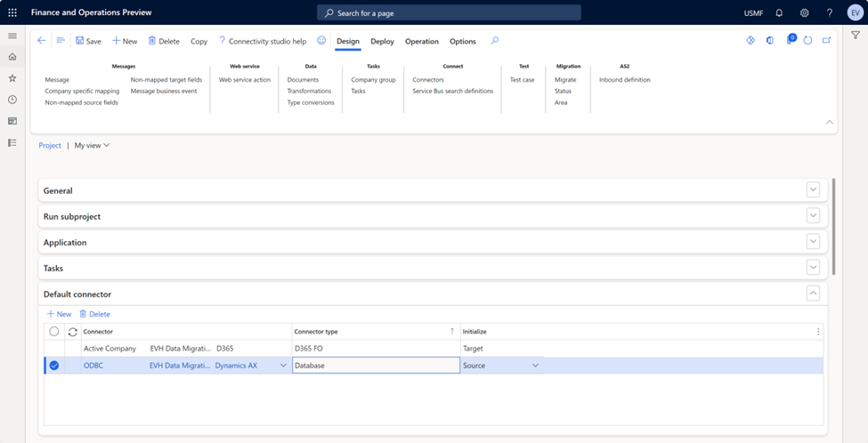Click the action pane search magnifier
The height and width of the screenshot is (443, 868).
coord(495,41)
